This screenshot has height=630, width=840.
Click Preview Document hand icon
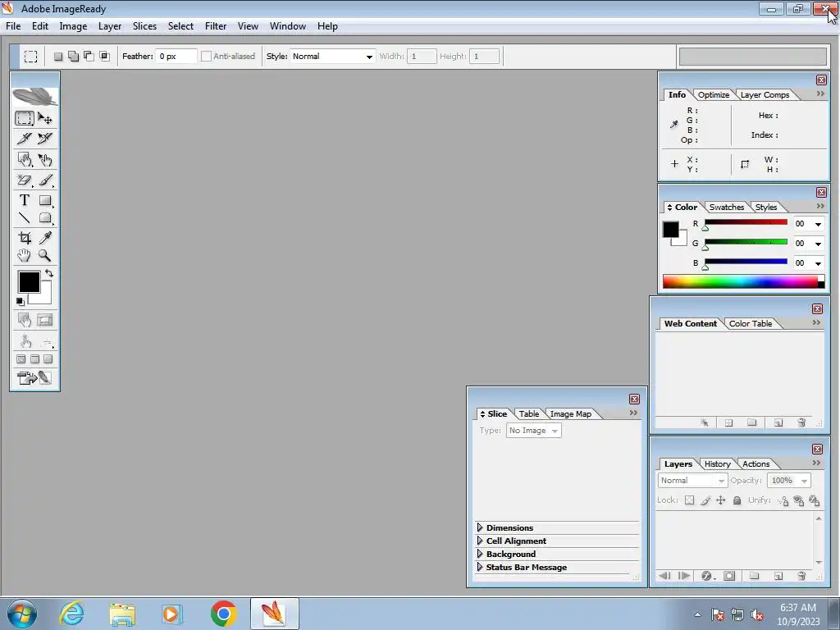point(25,341)
